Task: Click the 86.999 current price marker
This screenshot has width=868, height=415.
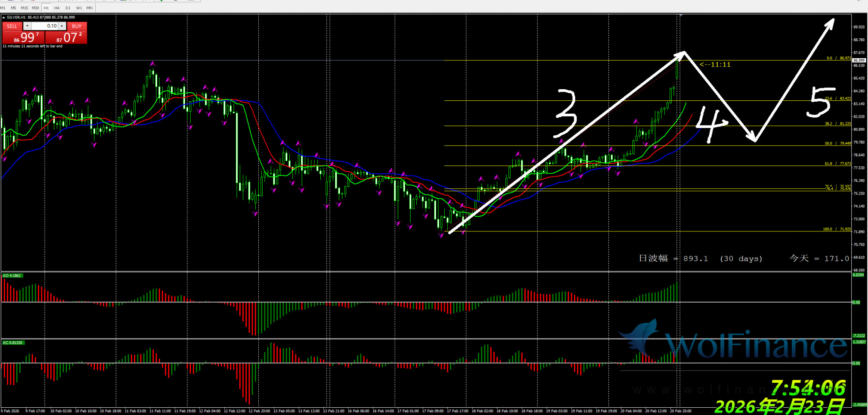Action: point(859,60)
